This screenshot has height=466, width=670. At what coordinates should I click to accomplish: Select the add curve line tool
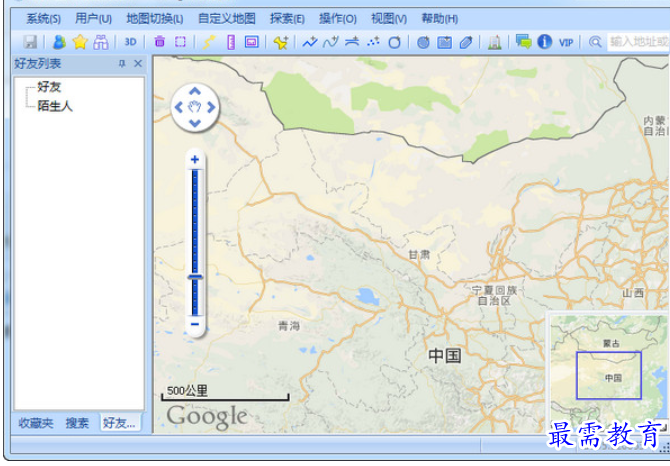point(331,42)
